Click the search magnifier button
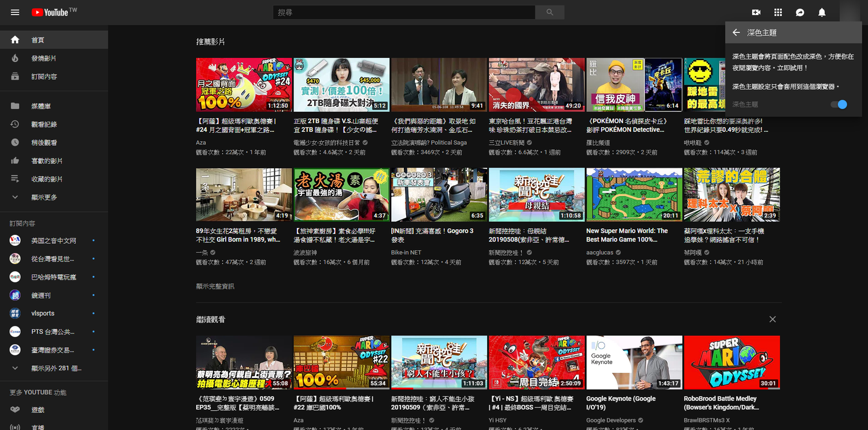The height and width of the screenshot is (430, 868). pyautogui.click(x=550, y=12)
